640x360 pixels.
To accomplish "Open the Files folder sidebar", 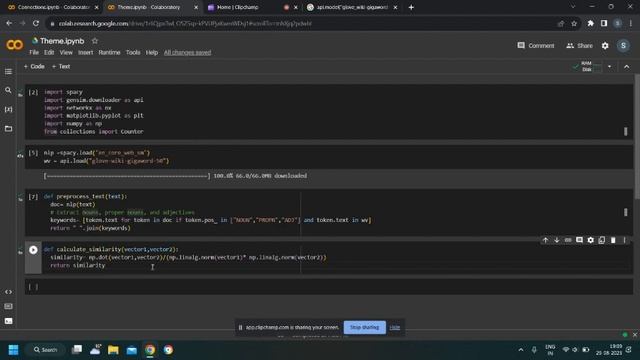I will coord(8,129).
